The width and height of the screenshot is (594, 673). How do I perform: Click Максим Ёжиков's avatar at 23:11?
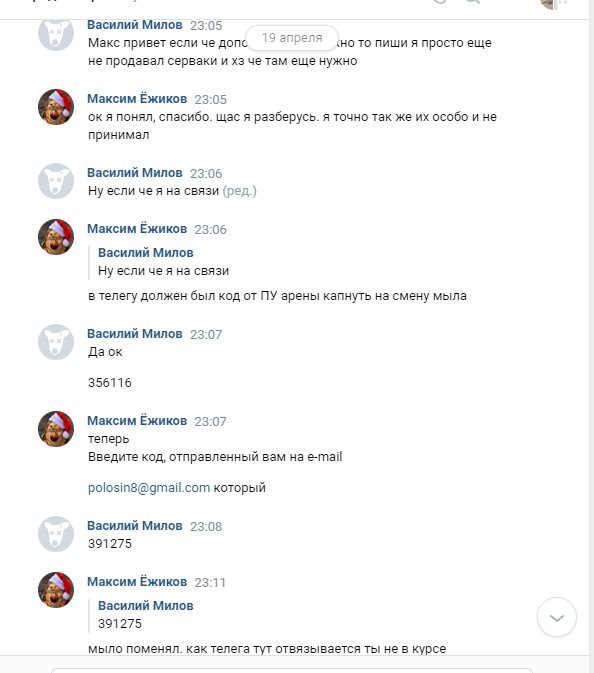pyautogui.click(x=56, y=590)
